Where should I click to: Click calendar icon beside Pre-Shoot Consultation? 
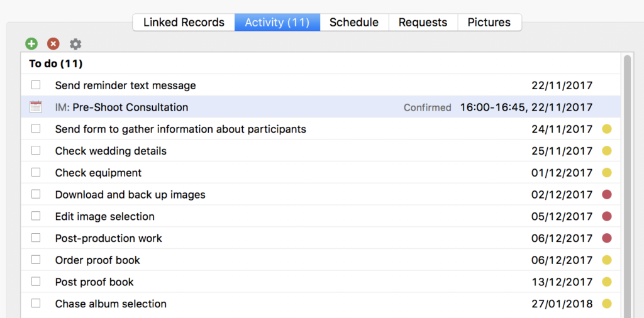pyautogui.click(x=36, y=107)
